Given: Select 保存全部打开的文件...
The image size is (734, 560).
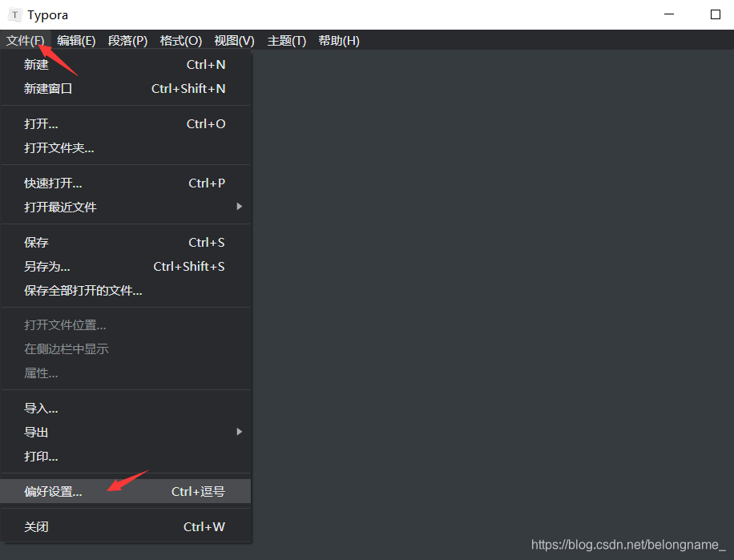Looking at the screenshot, I should coord(126,291).
